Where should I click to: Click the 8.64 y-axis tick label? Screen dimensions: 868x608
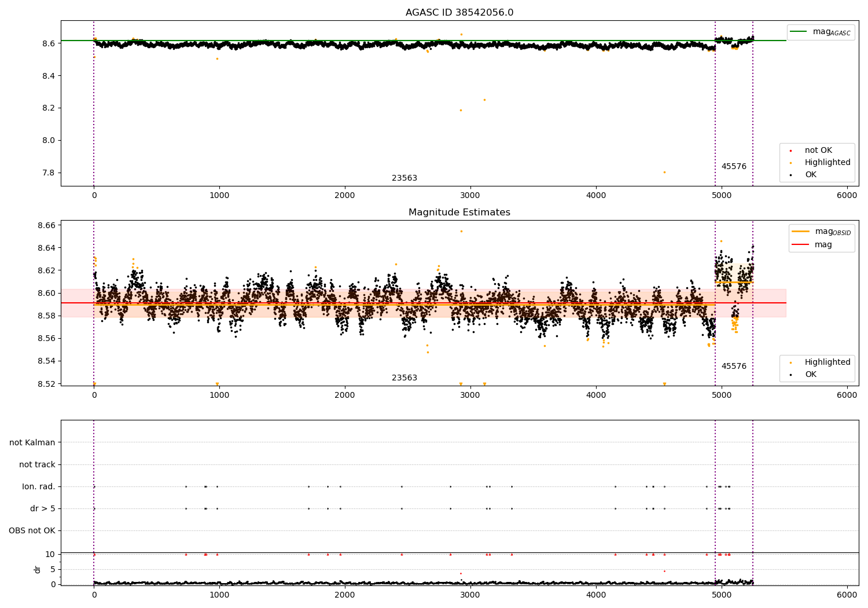click(46, 248)
